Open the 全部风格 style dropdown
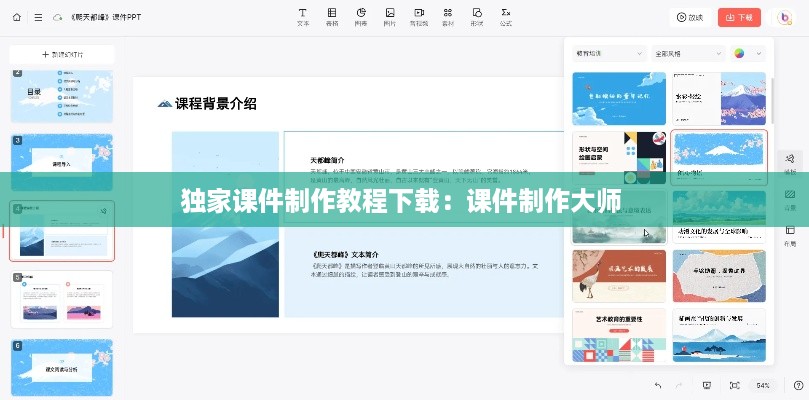 tap(688, 53)
